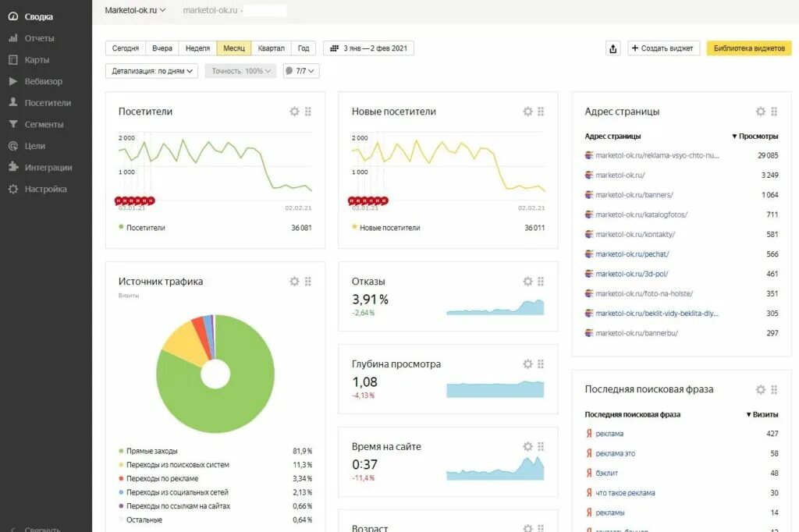
Task: Open link marketol-ok.ru/reklama-vsyo-chto-nu...
Action: click(657, 155)
